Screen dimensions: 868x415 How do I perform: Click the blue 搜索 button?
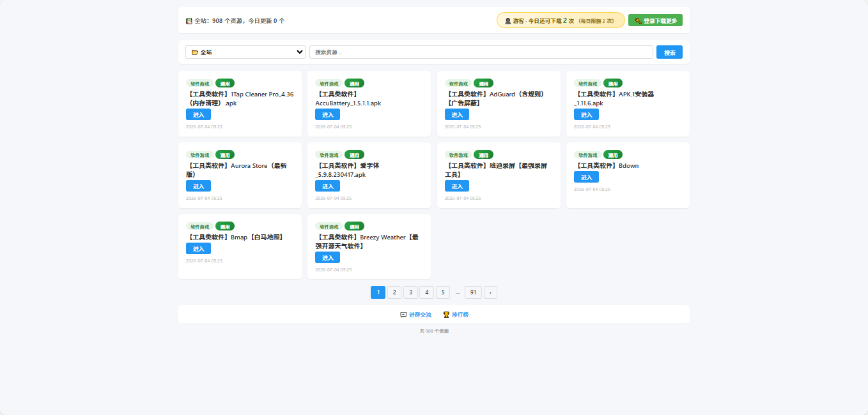click(x=669, y=52)
